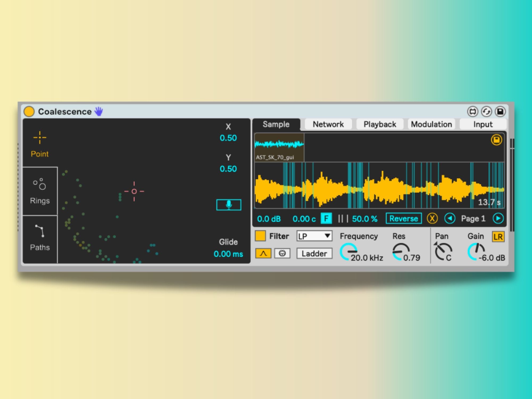
Task: Open the LP filter type dropdown
Action: click(314, 236)
